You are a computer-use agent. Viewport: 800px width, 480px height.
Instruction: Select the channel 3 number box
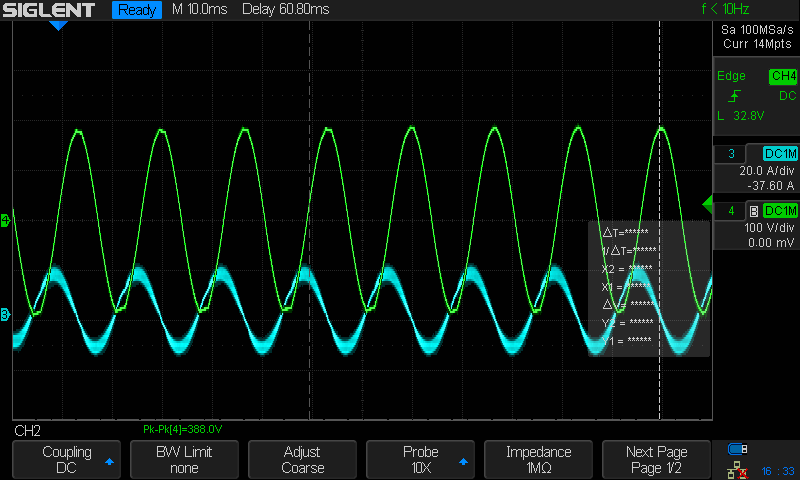731,154
